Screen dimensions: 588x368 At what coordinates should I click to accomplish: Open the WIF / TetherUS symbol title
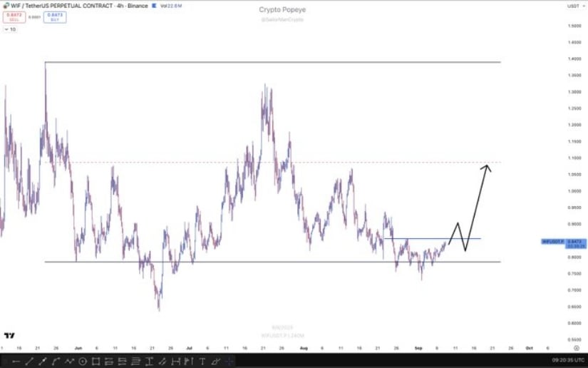(62, 6)
